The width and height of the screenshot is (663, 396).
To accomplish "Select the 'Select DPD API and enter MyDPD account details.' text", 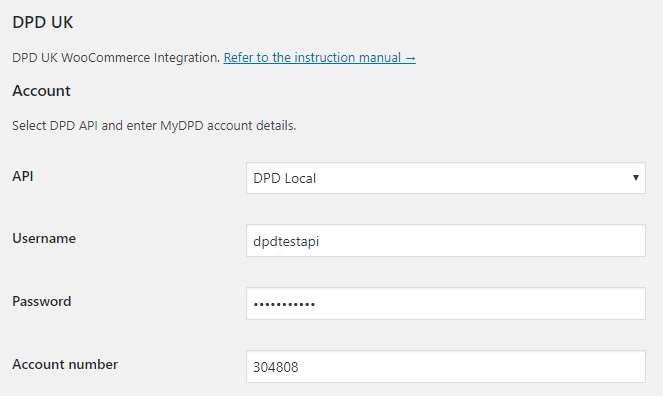I will coord(154,126).
